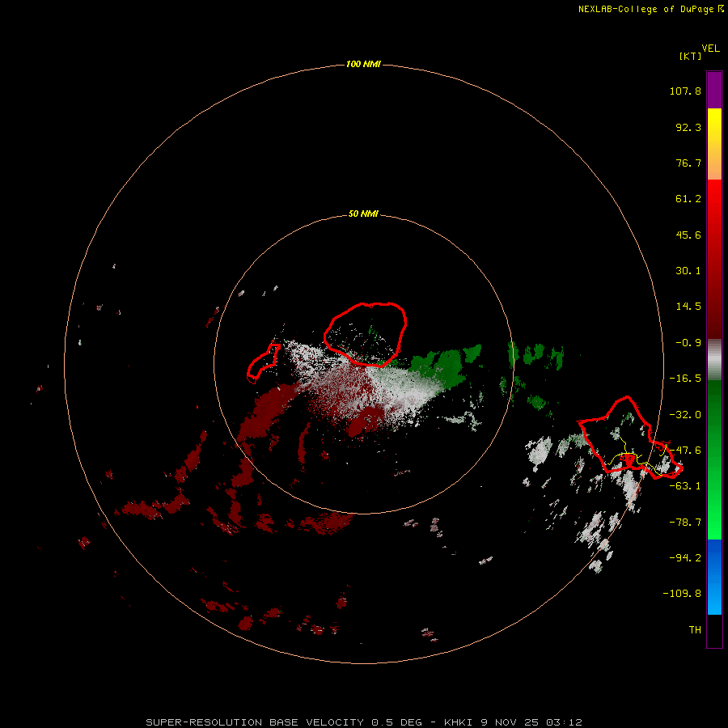Screen dimensions: 728x728
Task: Click the large red island outline at the radar center
Action: point(365,334)
